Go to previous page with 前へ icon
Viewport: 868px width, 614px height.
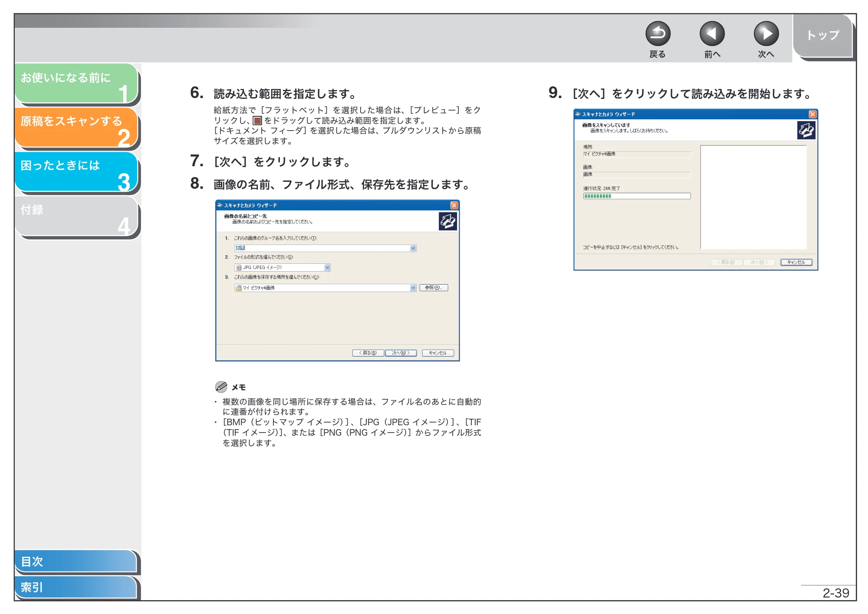712,34
